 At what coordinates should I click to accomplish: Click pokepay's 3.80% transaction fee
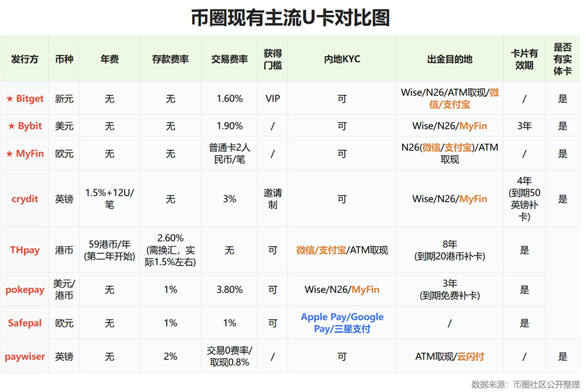coord(230,290)
